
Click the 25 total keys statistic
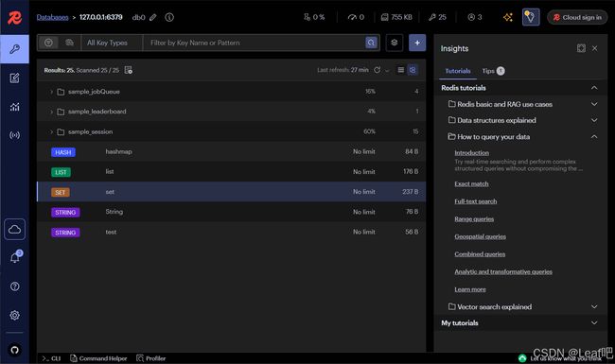click(437, 17)
